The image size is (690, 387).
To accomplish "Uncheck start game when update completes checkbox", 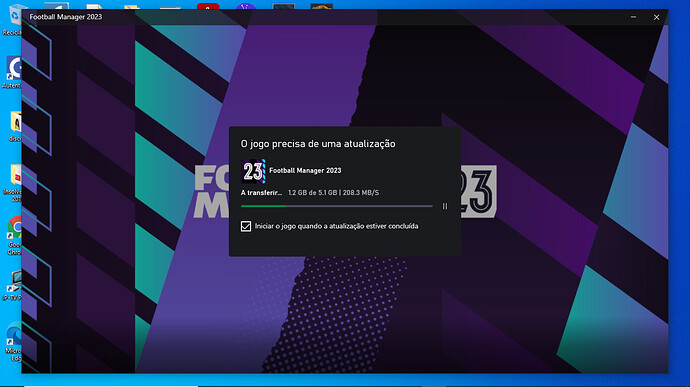I will click(x=246, y=226).
